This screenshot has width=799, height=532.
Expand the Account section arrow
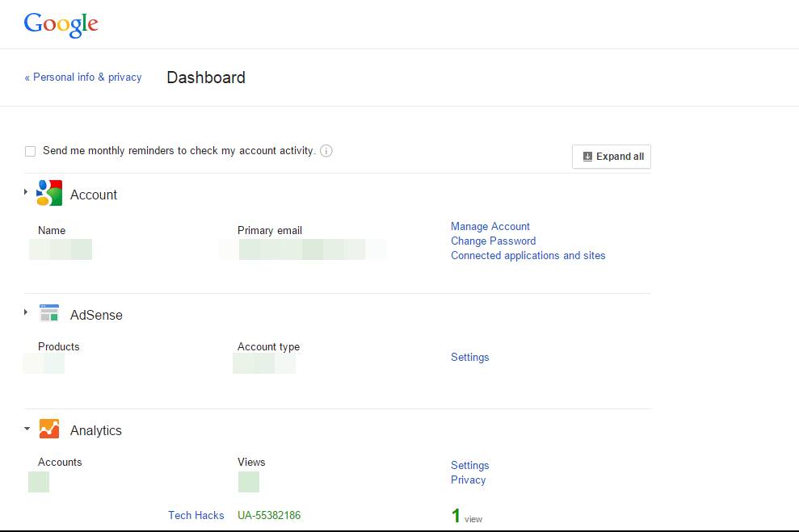[x=26, y=192]
